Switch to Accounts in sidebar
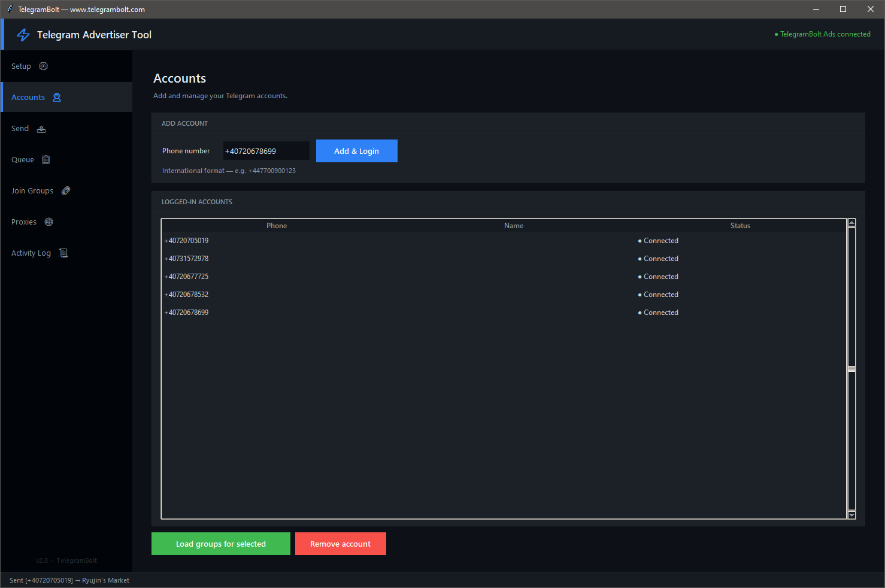 pos(66,97)
